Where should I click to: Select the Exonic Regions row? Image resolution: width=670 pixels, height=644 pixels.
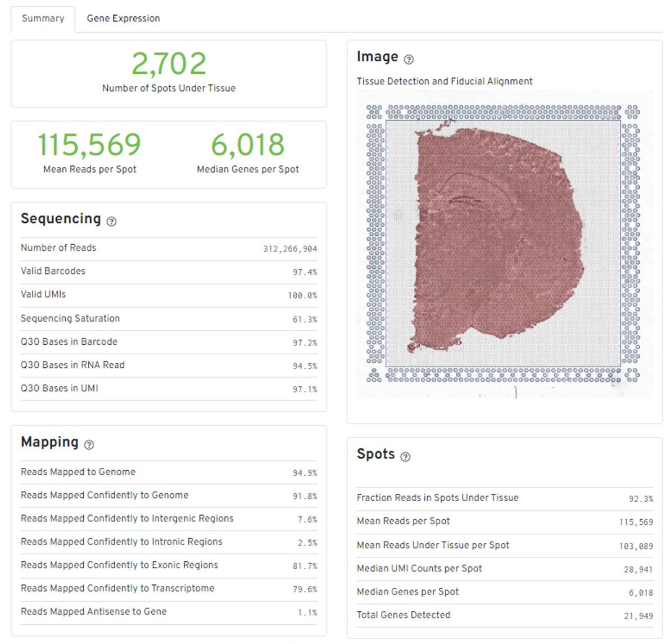(169, 566)
